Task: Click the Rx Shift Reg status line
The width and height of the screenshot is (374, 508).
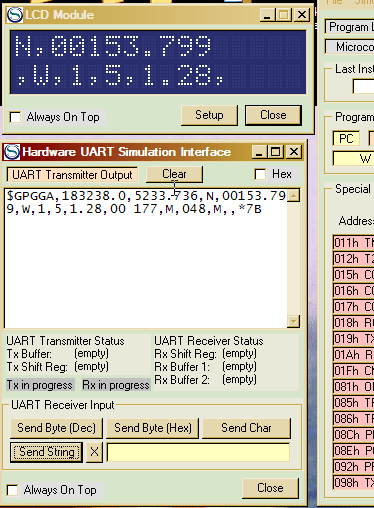Action: click(x=206, y=354)
